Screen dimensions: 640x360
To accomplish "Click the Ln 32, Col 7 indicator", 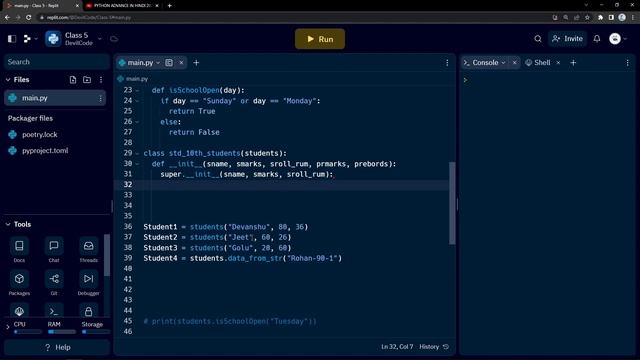I will pyautogui.click(x=397, y=347).
